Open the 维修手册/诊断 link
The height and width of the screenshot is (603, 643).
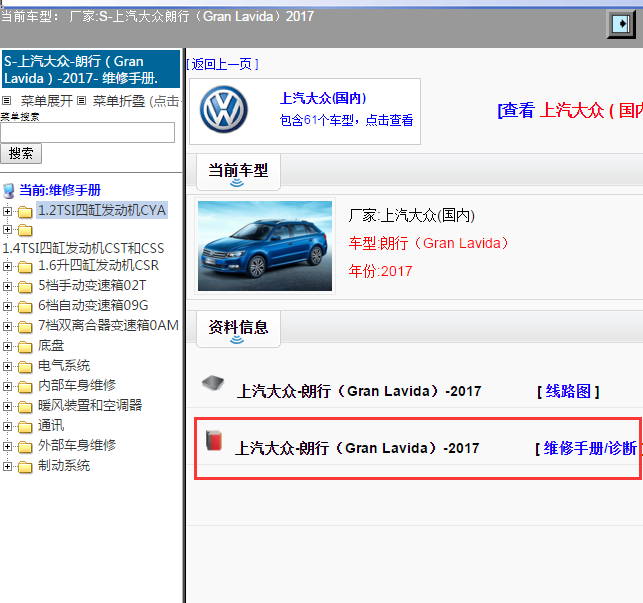coord(590,448)
